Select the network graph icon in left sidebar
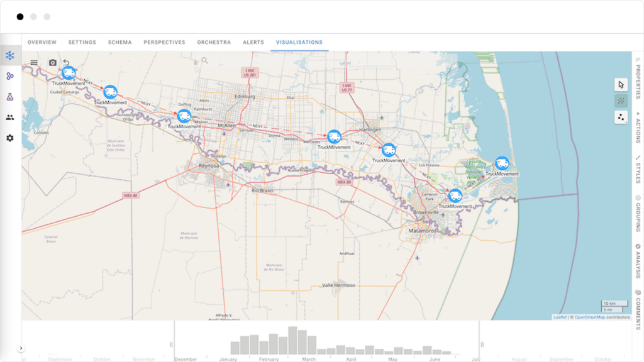Image resolution: width=644 pixels, height=362 pixels. [x=9, y=55]
